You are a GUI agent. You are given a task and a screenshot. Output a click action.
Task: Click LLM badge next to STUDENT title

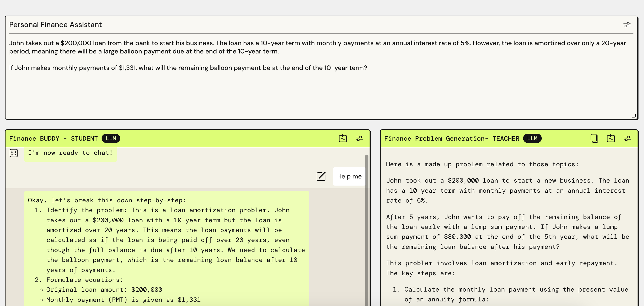pyautogui.click(x=111, y=138)
